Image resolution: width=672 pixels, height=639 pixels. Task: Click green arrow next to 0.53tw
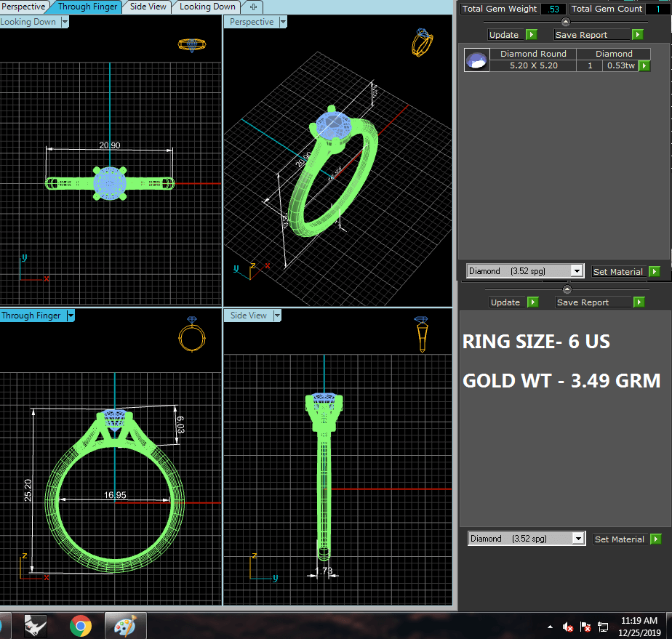644,66
